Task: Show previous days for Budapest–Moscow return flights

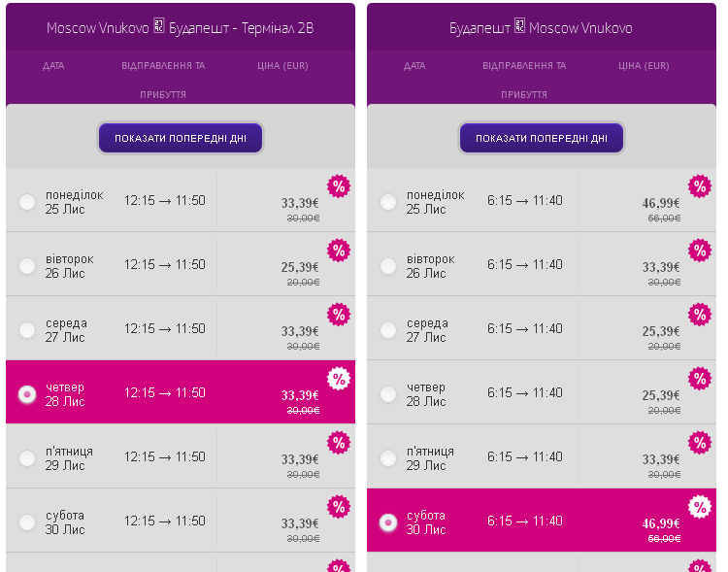Action: pyautogui.click(x=542, y=138)
